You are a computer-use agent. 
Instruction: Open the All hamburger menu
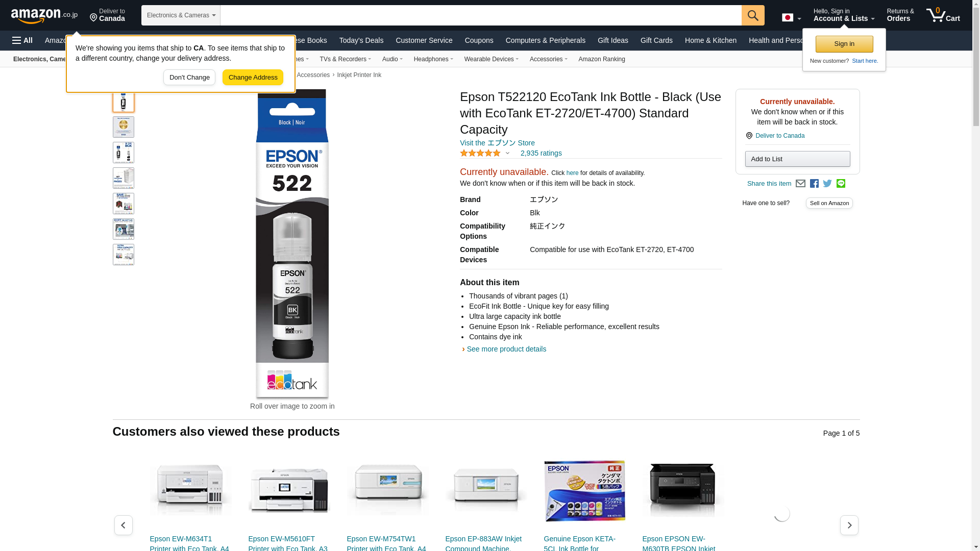click(x=22, y=40)
